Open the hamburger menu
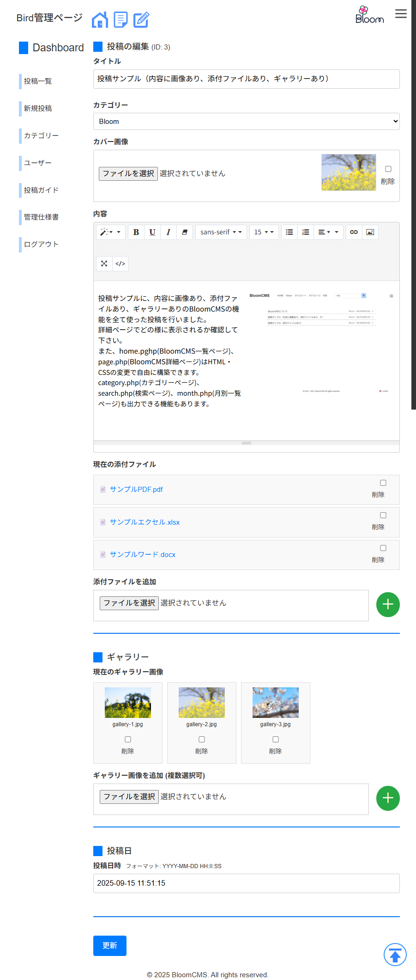 401,14
